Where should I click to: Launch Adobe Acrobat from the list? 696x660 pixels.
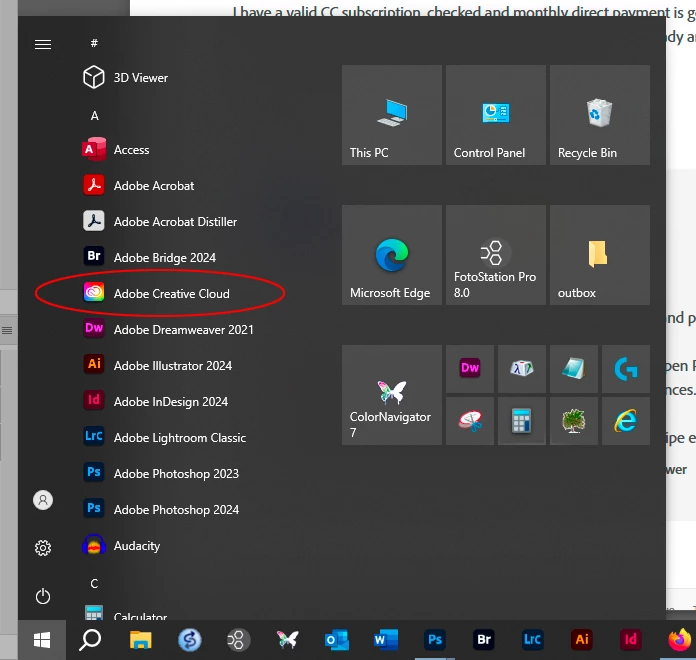click(138, 186)
